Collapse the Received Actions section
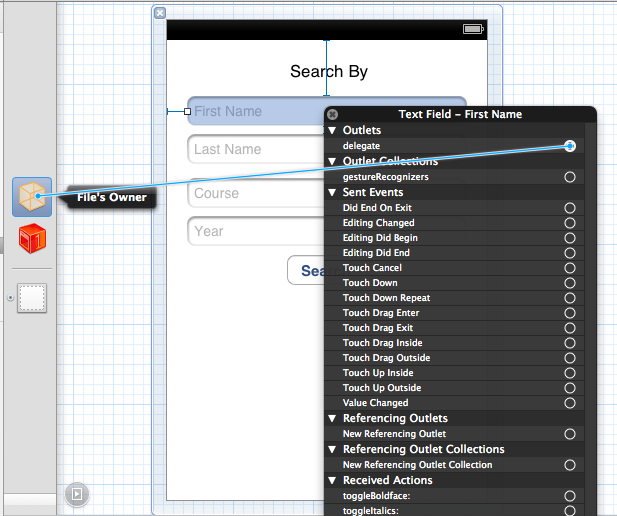The width and height of the screenshot is (617, 516). [x=332, y=481]
